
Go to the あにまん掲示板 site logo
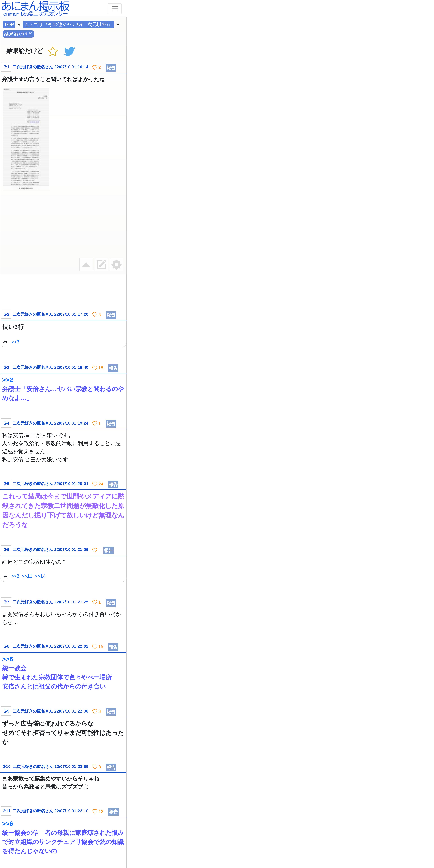point(35,9)
